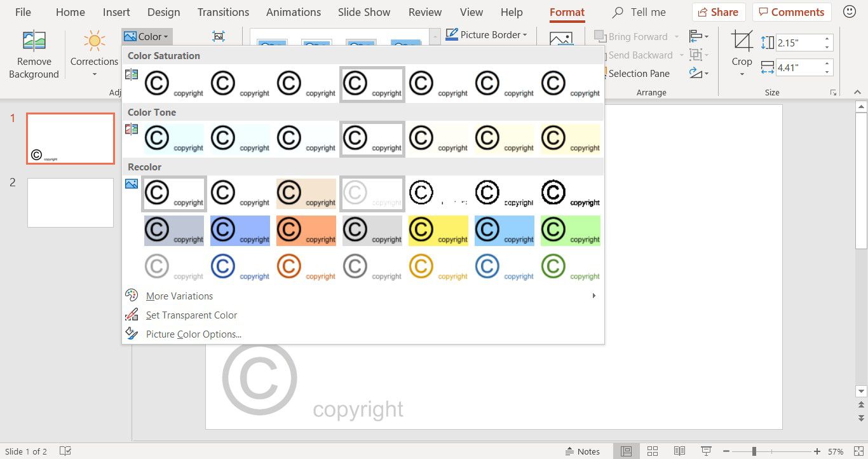Click the Remove Background icon
The height and width of the screenshot is (459, 868).
pos(34,41)
